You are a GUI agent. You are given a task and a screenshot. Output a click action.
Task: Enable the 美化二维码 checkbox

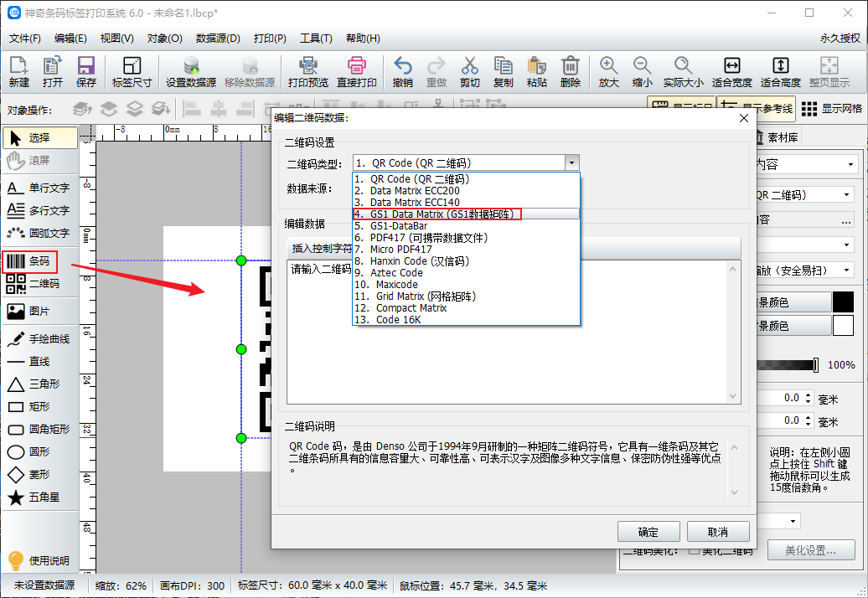click(x=694, y=550)
